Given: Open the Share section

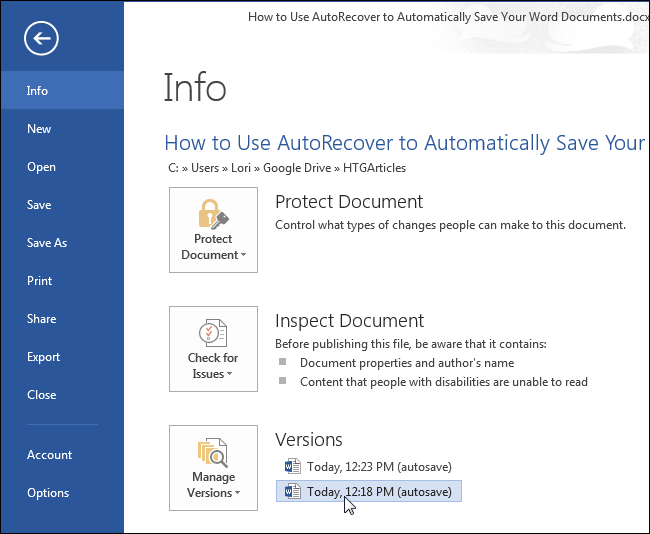Looking at the screenshot, I should [x=41, y=319].
